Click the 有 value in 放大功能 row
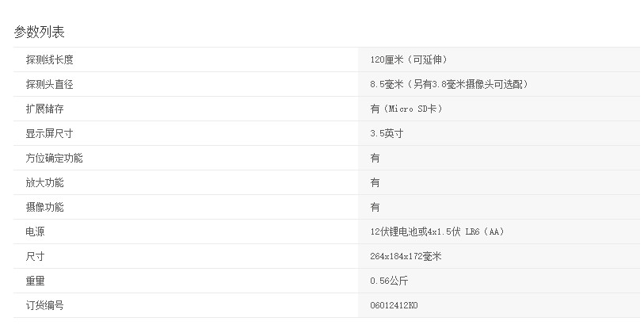Image resolution: width=644 pixels, height=329 pixels. pyautogui.click(x=375, y=182)
